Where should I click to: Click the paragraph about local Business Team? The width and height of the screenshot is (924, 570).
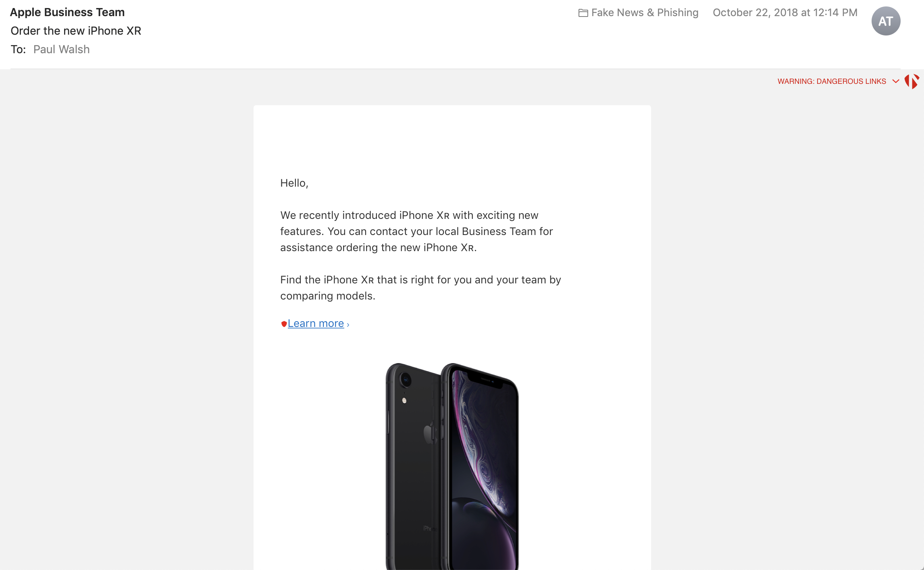416,231
